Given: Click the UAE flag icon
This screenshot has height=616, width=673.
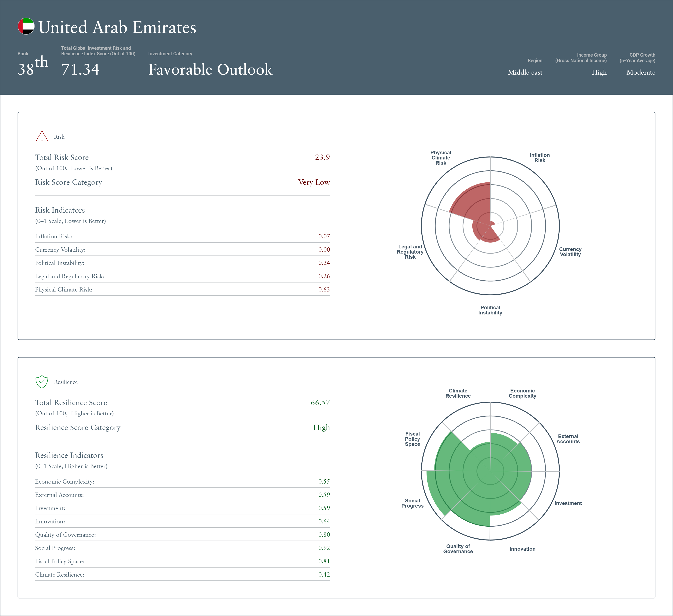Looking at the screenshot, I should coord(26,26).
